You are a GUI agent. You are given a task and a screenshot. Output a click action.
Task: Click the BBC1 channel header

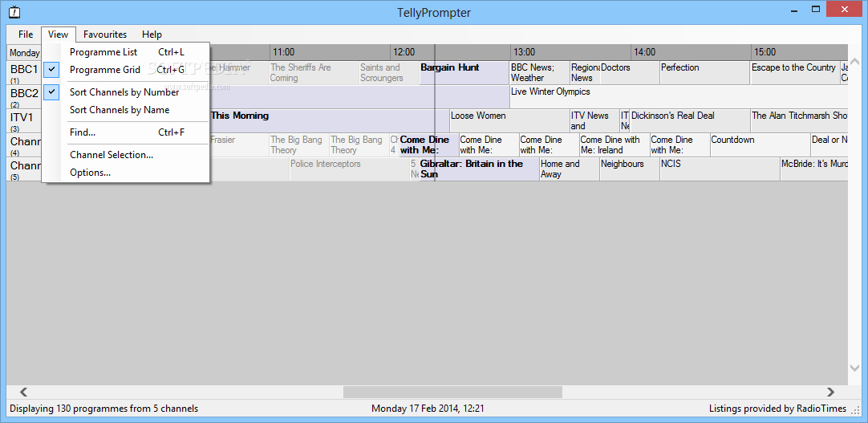pos(24,72)
